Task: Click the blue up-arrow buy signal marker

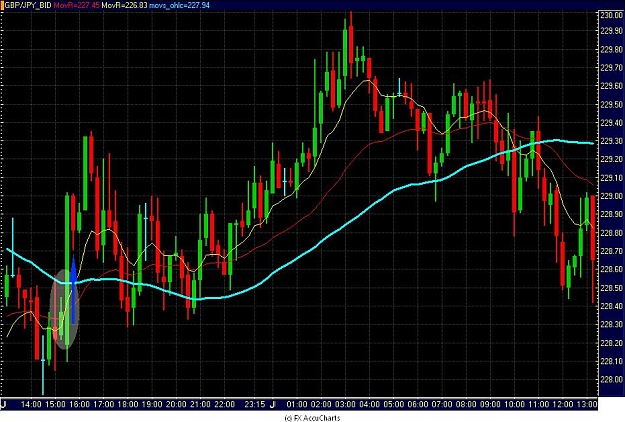Action: [x=73, y=290]
